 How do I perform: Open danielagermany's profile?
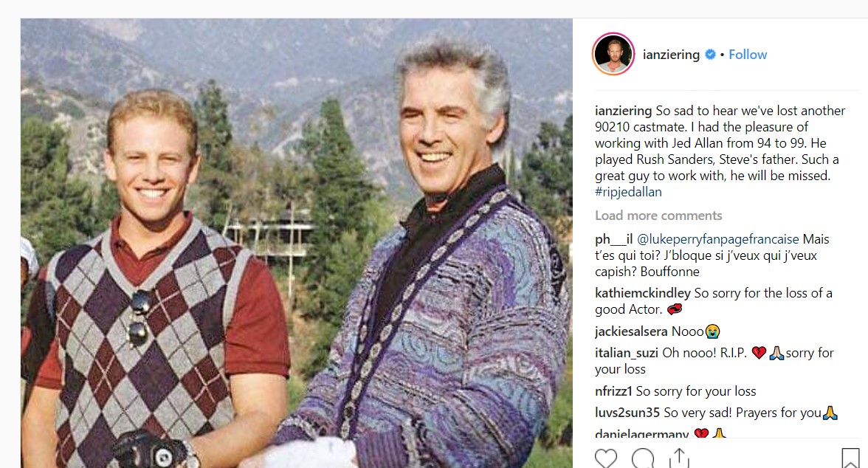[x=642, y=433]
